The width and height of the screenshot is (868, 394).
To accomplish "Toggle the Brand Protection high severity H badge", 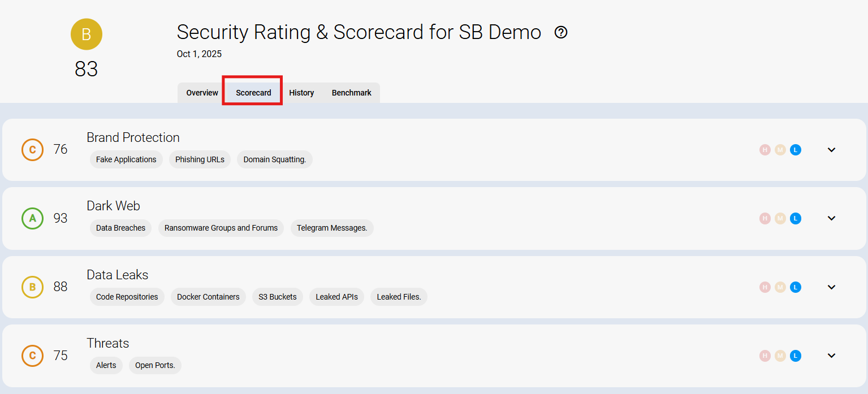I will [x=765, y=150].
